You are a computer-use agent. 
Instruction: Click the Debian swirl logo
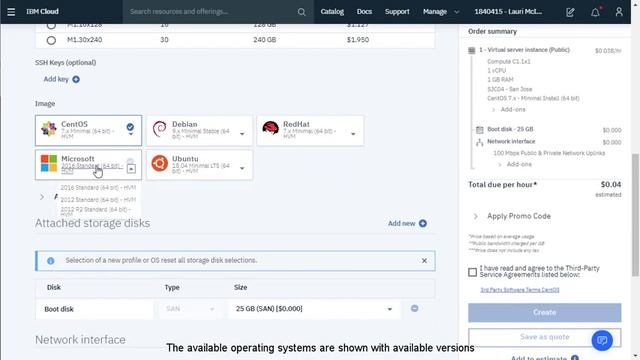(159, 129)
